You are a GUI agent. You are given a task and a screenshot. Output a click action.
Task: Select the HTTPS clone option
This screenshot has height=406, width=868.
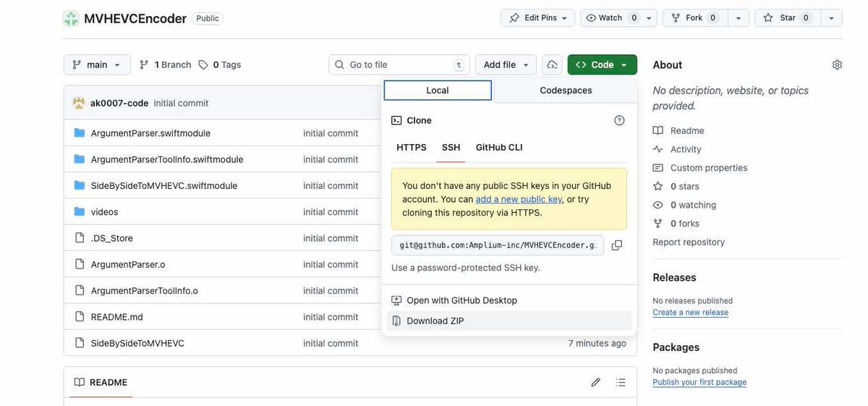click(x=412, y=148)
